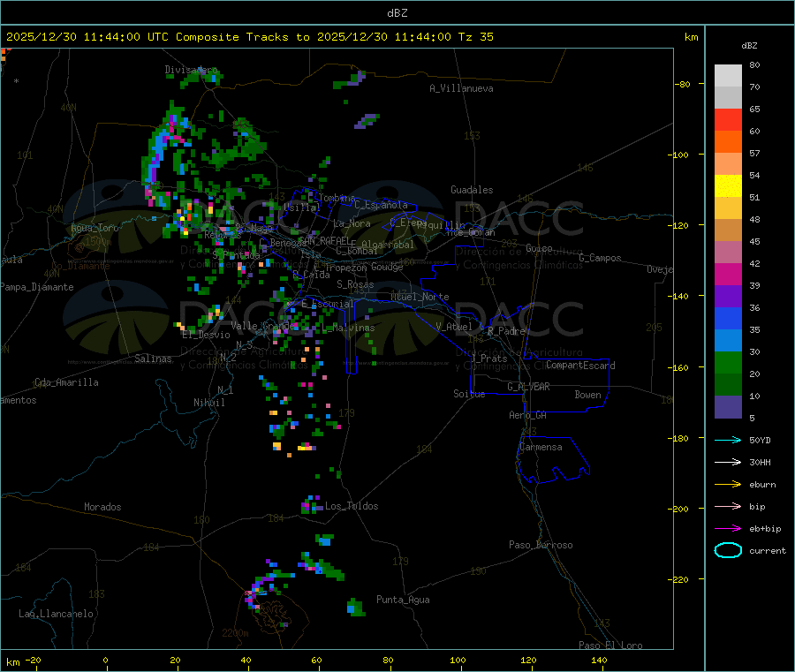Screen dimensions: 795x672
Task: Click the CompartEscard map label
Action: [x=580, y=365]
